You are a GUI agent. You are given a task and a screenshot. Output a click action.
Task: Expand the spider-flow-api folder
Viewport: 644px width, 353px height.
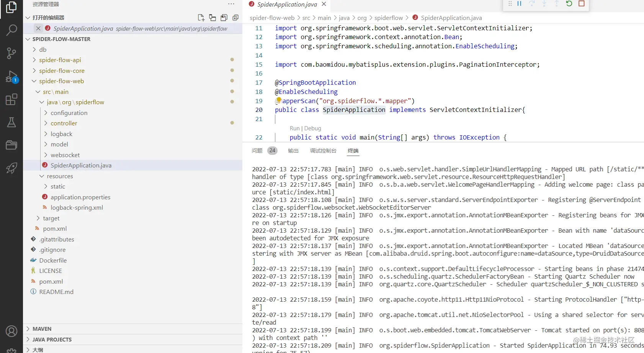tap(34, 60)
